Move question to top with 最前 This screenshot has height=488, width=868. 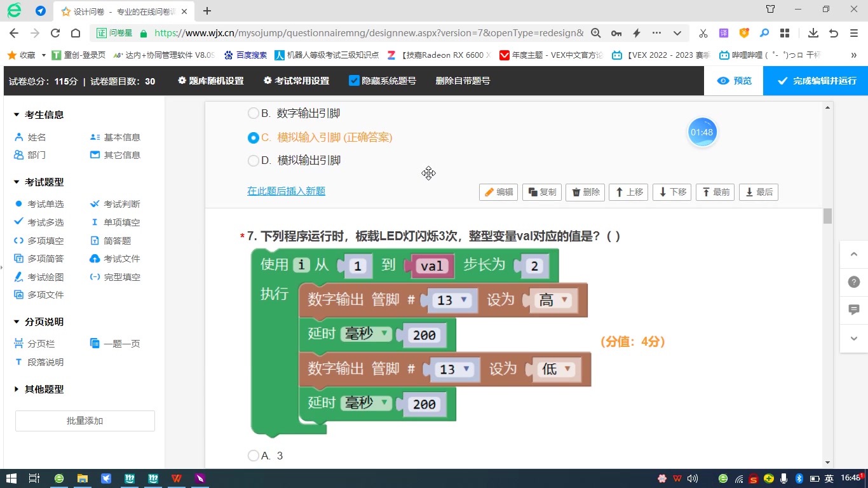point(715,192)
